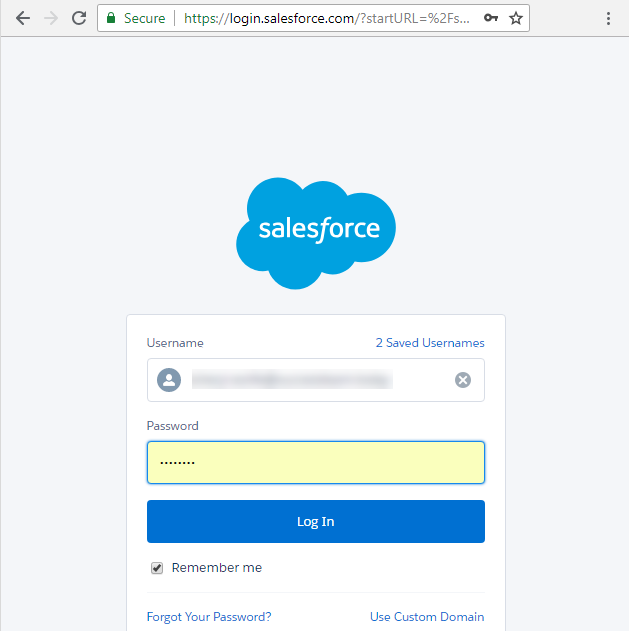This screenshot has height=631, width=629.
Task: Click the user avatar icon in Username field
Action: [169, 380]
